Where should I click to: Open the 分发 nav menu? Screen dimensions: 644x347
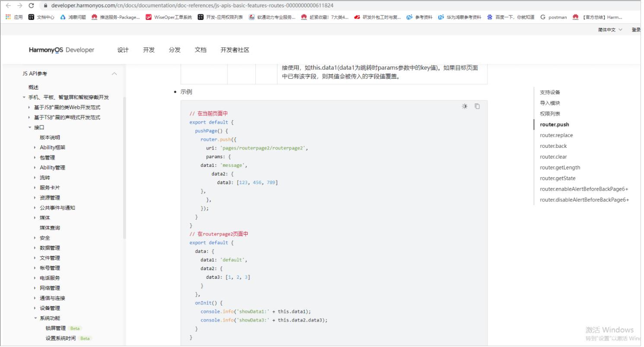pos(175,50)
